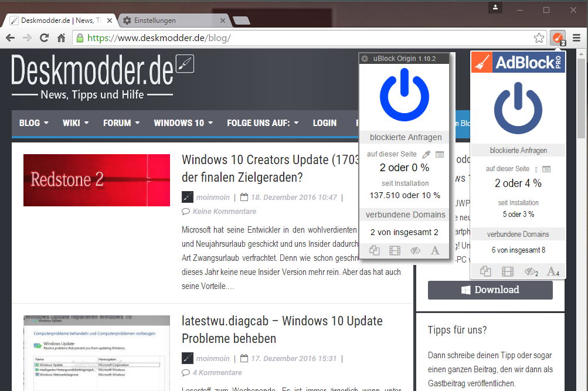588x391 pixels.
Task: Toggle uBlock Origin remote fonts blocking
Action: 435,250
